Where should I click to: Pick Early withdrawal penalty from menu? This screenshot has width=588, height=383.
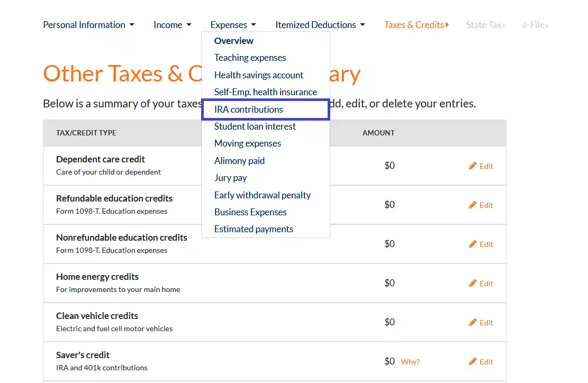262,195
